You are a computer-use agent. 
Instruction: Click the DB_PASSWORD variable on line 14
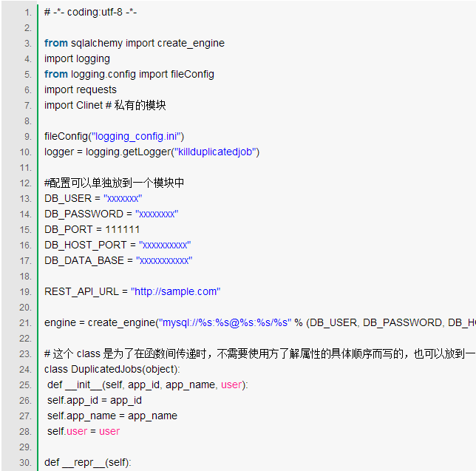point(84,214)
